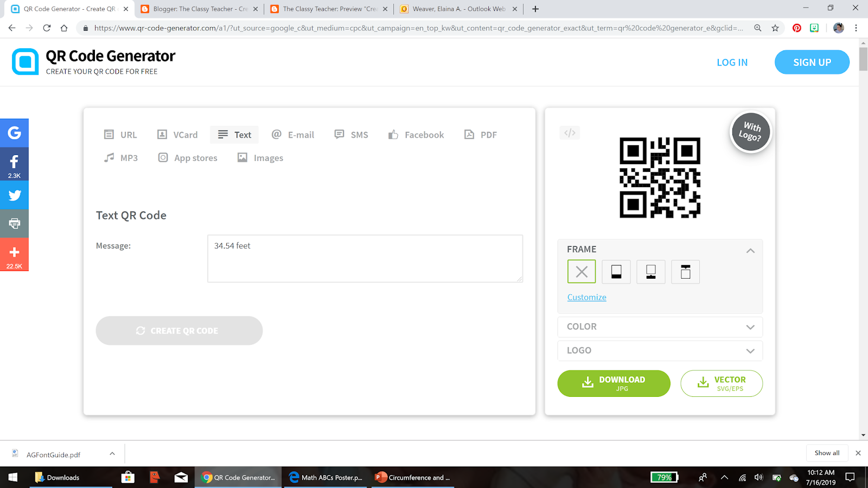
Task: Open Microsoft Store from the taskbar
Action: click(128, 477)
